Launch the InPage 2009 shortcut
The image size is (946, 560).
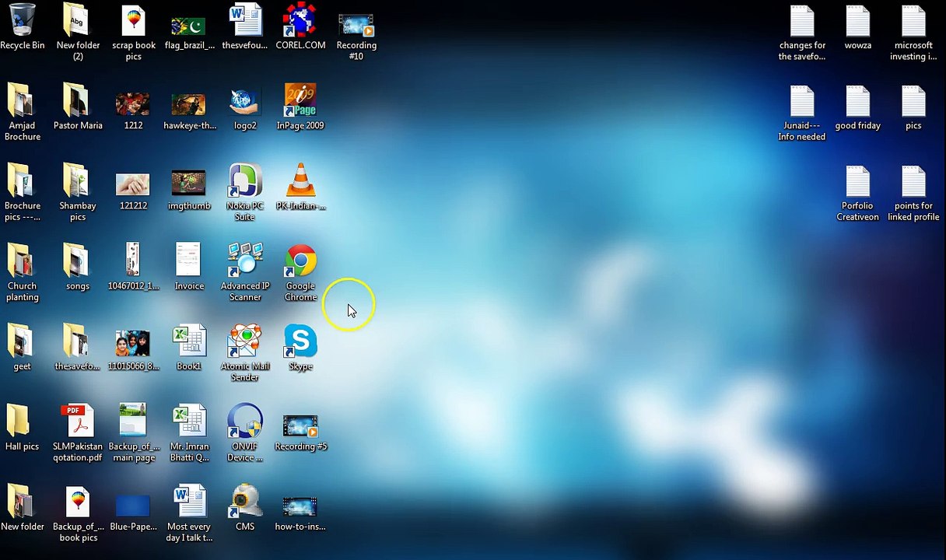point(300,101)
